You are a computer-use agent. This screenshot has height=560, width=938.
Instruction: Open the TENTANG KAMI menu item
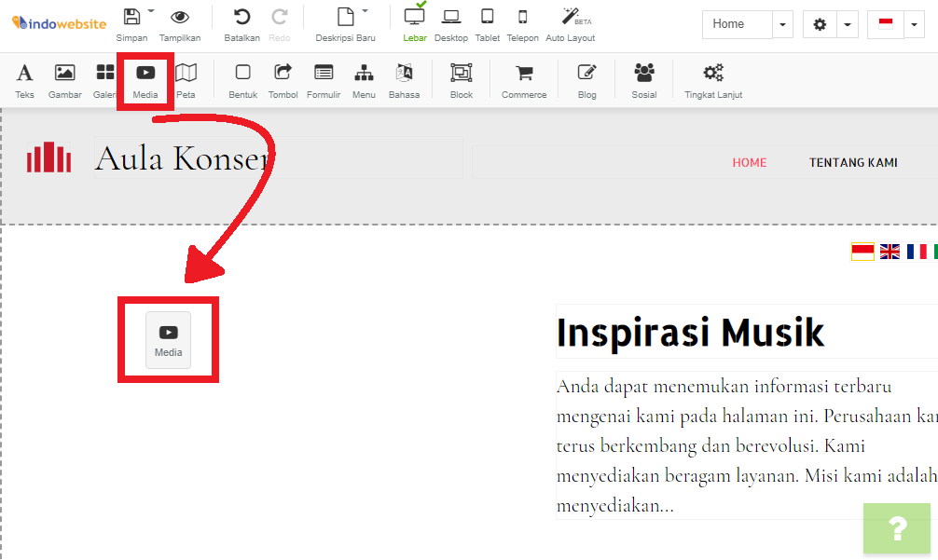point(853,162)
